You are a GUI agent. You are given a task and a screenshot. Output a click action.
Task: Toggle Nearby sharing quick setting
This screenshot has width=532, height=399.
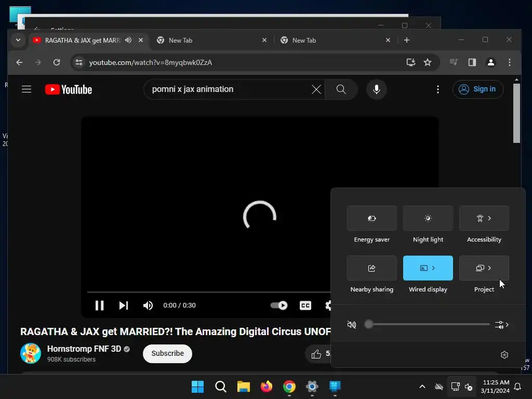point(372,268)
